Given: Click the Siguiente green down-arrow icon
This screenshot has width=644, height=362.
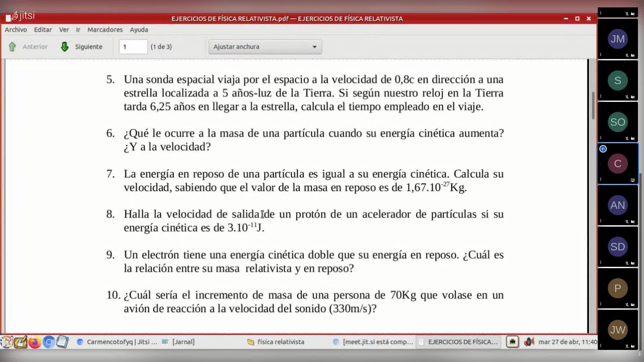Looking at the screenshot, I should pos(65,47).
